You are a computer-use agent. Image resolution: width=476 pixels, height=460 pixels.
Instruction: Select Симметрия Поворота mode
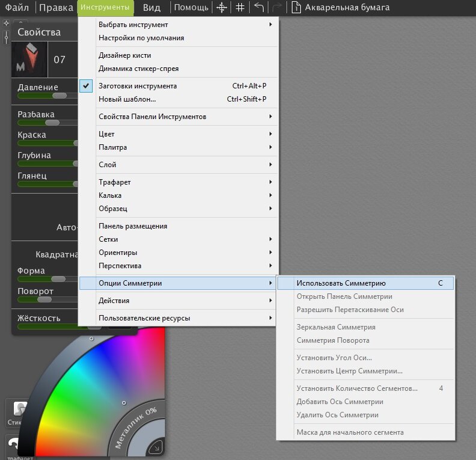365,340
